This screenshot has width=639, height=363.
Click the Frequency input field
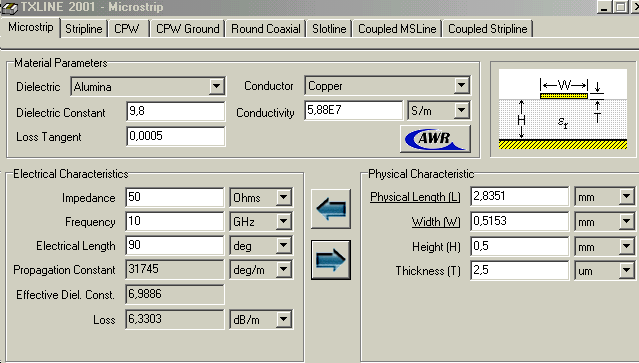(175, 222)
